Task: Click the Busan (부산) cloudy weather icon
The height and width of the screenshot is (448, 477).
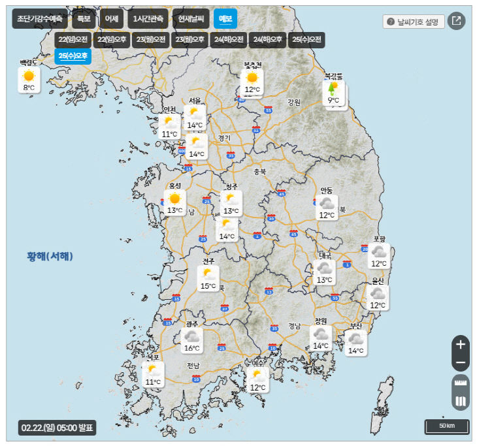Action: [x=355, y=342]
